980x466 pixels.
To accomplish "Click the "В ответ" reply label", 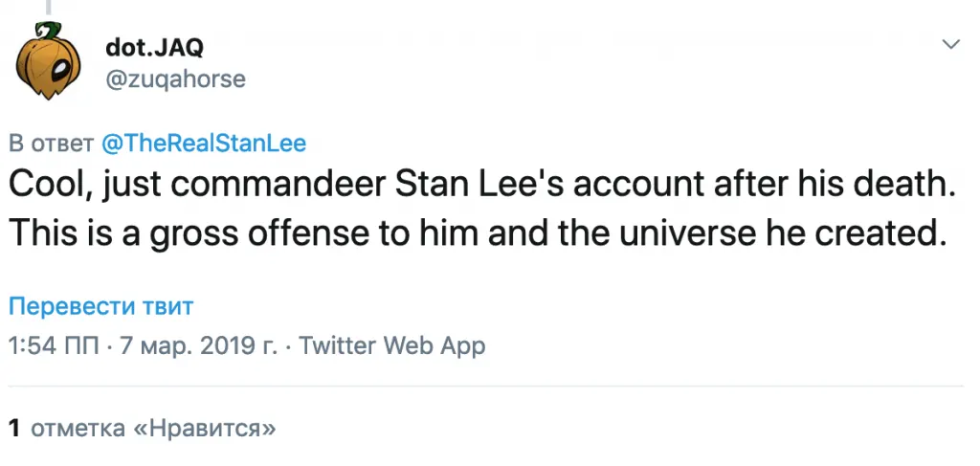I will click(x=50, y=144).
